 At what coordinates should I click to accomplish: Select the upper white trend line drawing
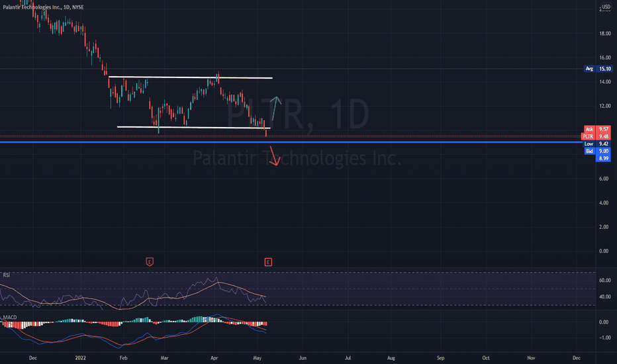point(191,77)
